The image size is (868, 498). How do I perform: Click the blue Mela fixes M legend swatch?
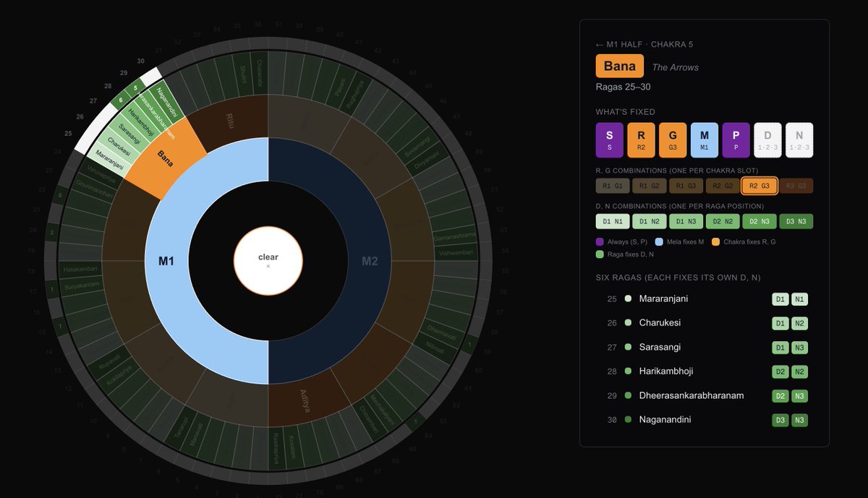tap(658, 241)
